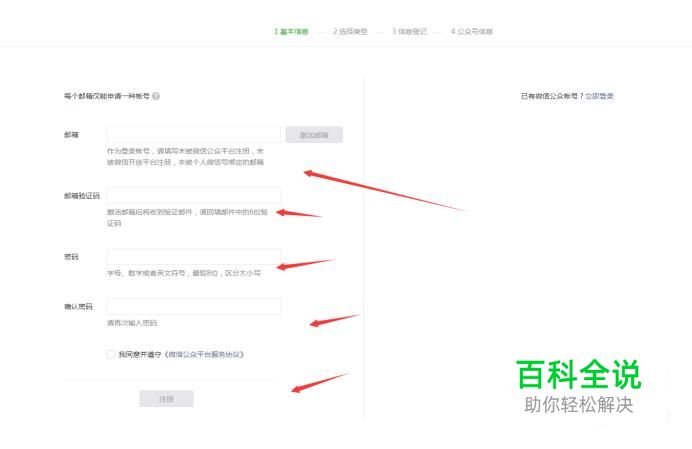Select step 4 公众号信息
692x449 pixels.
pos(472,31)
